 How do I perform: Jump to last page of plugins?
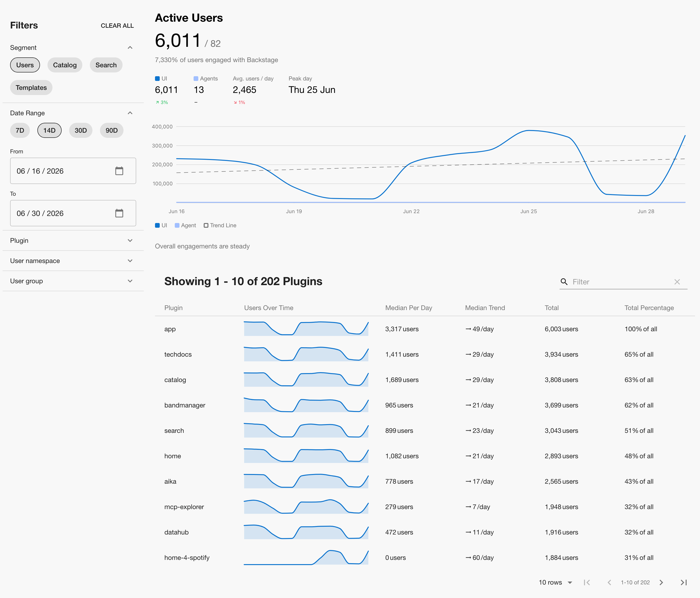684,582
